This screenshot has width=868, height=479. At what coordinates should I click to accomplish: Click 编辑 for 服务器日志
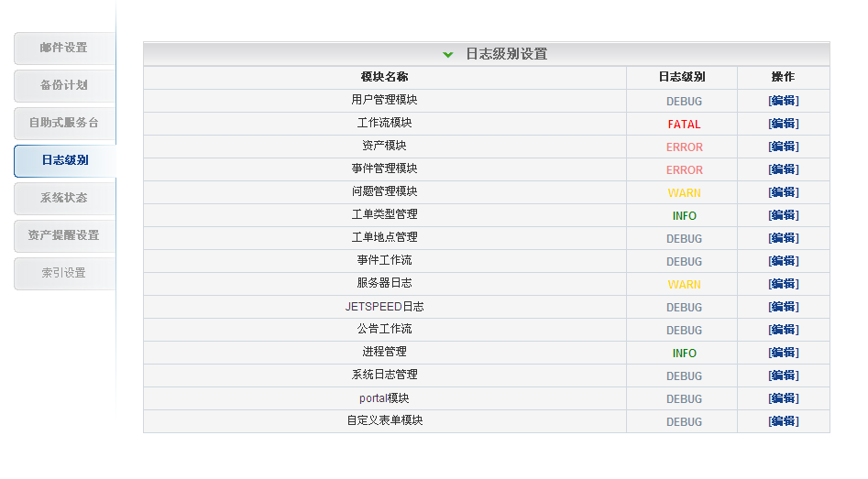click(783, 284)
